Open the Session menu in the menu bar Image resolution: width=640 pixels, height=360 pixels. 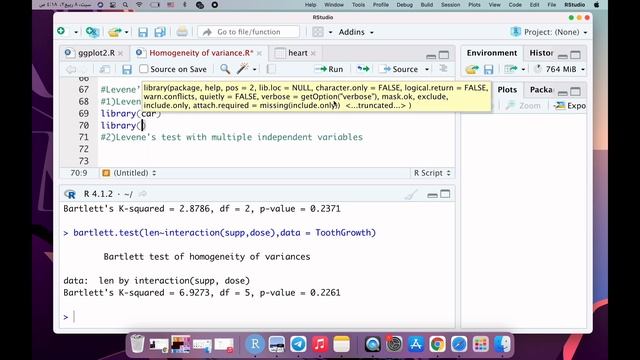tap(451, 5)
